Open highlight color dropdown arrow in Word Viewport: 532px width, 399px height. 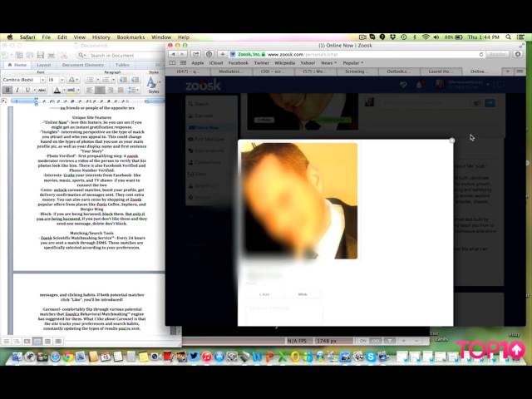(78, 90)
